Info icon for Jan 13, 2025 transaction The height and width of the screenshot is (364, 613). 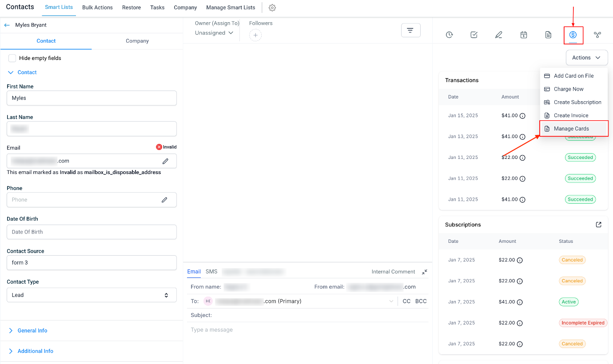522,137
